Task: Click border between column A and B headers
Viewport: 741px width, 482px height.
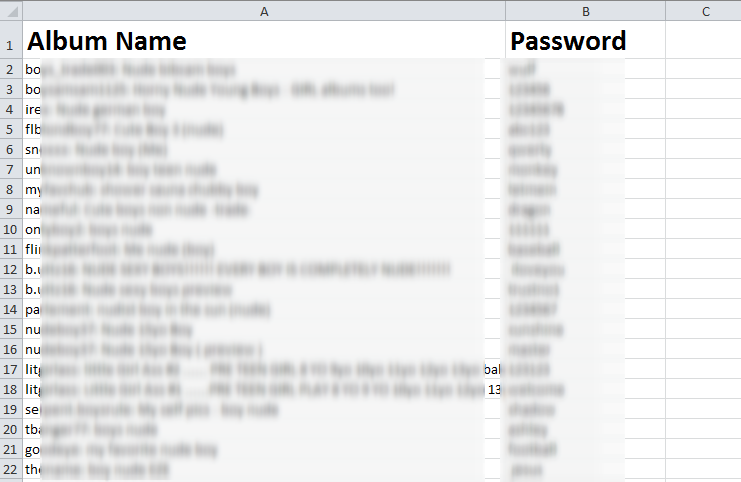Action: [x=506, y=11]
